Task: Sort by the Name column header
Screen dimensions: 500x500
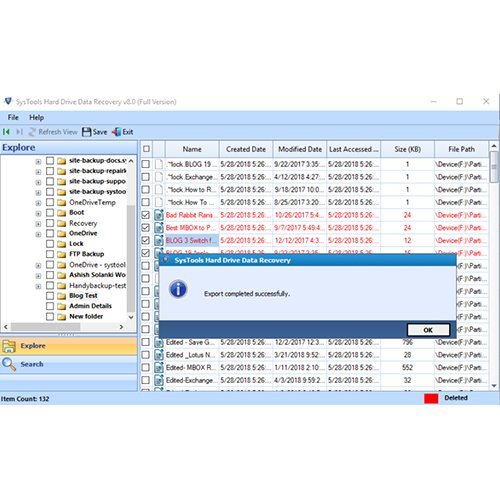Action: pos(192,149)
